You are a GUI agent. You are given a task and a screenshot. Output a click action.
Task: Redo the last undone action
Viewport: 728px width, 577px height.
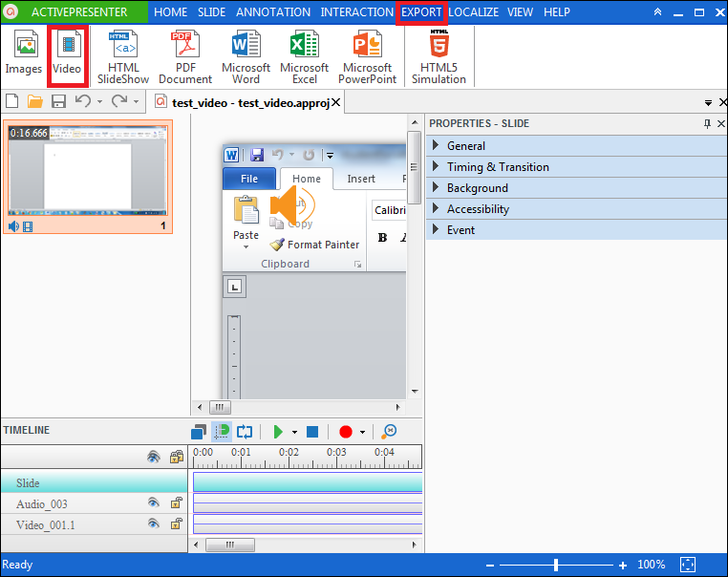(x=119, y=100)
